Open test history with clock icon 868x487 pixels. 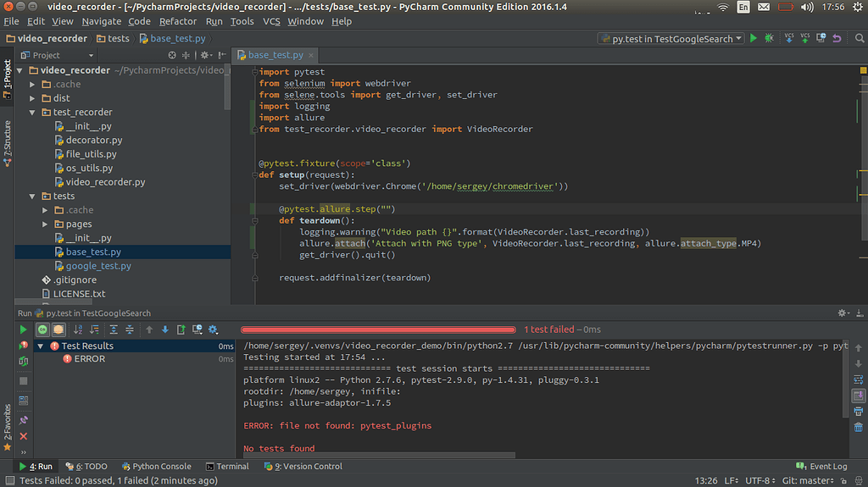pyautogui.click(x=197, y=329)
